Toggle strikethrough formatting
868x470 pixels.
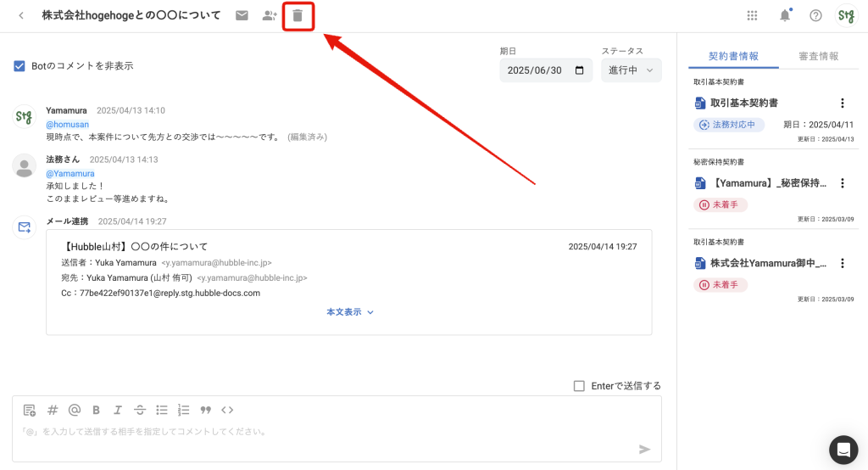(x=140, y=410)
